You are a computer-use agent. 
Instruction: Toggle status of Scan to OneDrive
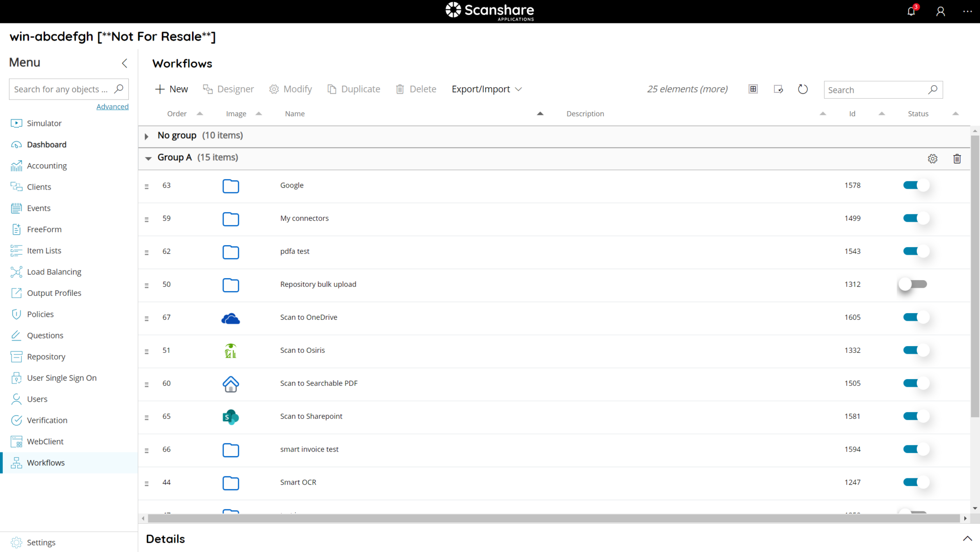coord(915,317)
